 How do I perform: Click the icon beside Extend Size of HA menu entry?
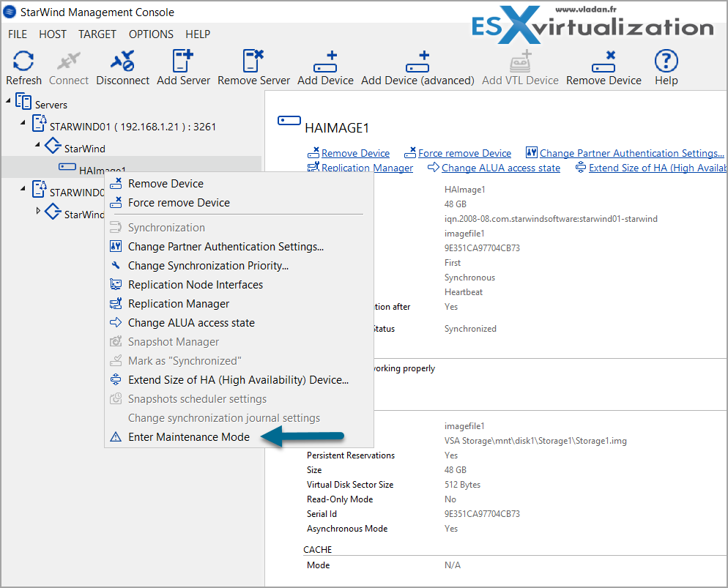116,379
